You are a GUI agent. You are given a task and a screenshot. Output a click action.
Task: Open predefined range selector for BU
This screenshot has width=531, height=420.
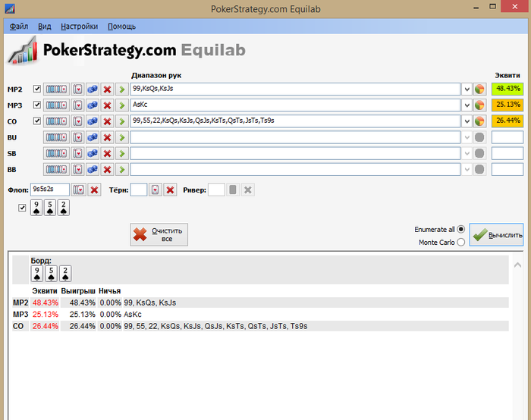click(x=57, y=137)
